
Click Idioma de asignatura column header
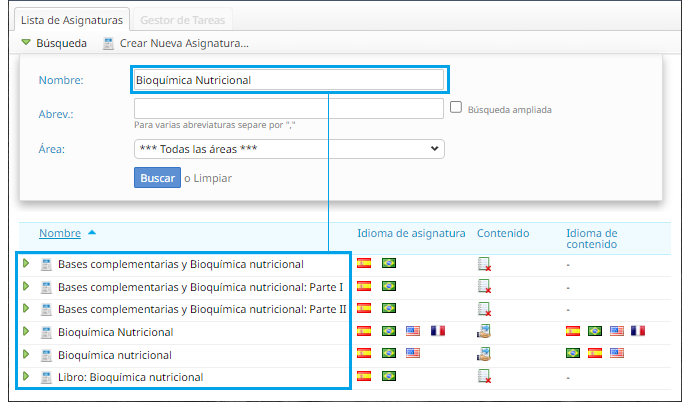[411, 233]
